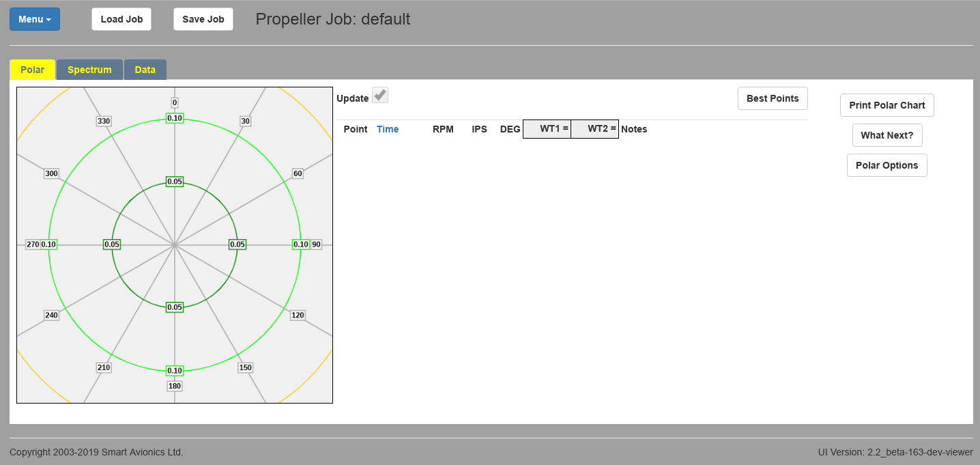Switch to the Spectrum tab
Screen dimensions: 980x465
click(89, 70)
